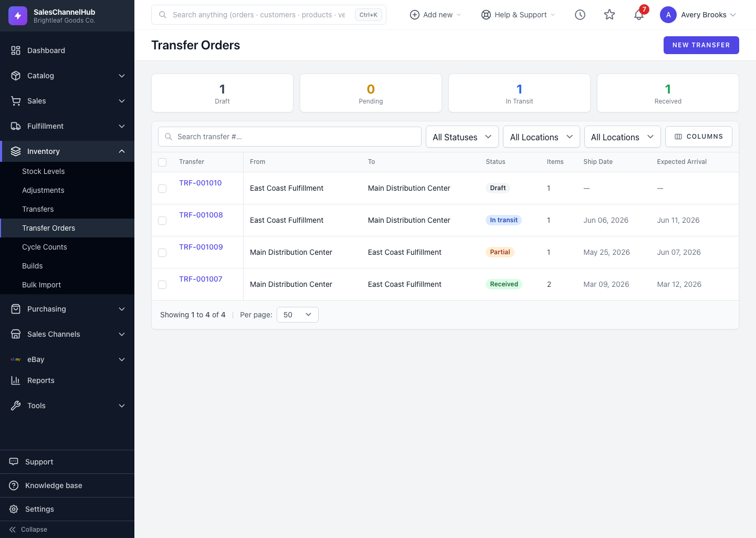Open the All Statuses filter dropdown
The image size is (756, 538).
coord(462,137)
